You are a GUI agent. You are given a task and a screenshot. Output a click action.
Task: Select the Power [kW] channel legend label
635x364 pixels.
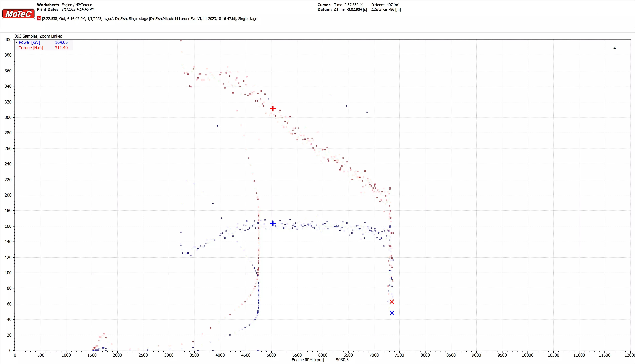(29, 42)
